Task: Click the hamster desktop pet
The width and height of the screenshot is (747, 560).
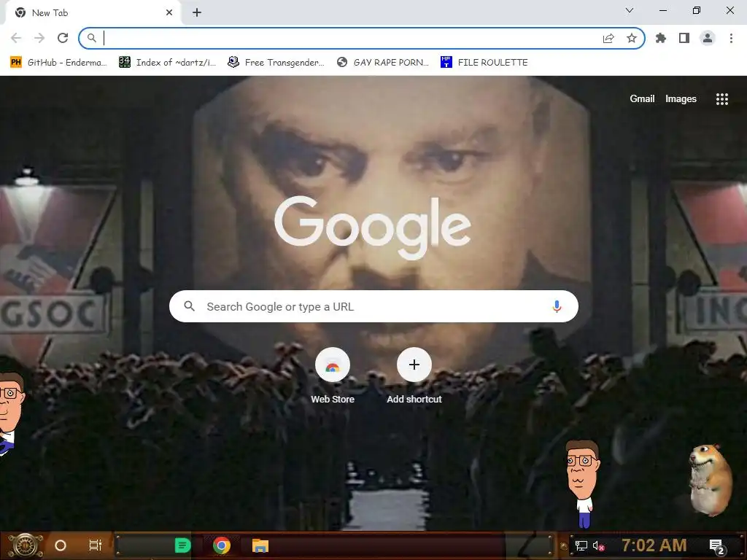Action: click(x=711, y=480)
